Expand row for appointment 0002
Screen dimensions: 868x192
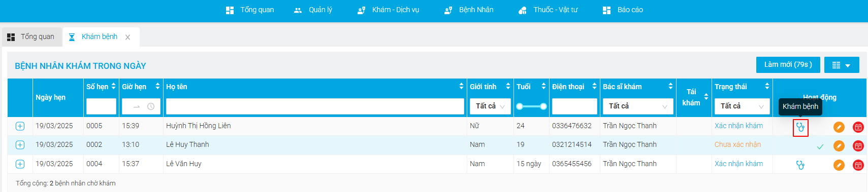tap(20, 145)
